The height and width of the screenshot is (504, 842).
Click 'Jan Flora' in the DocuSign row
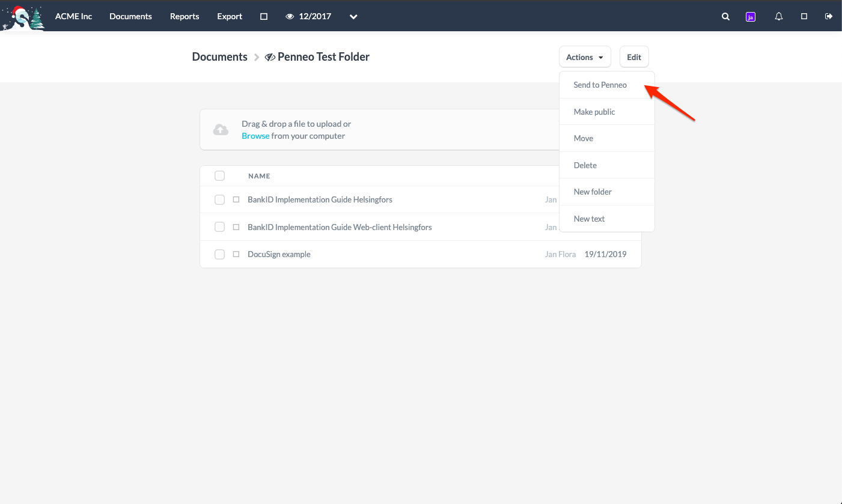(x=560, y=254)
